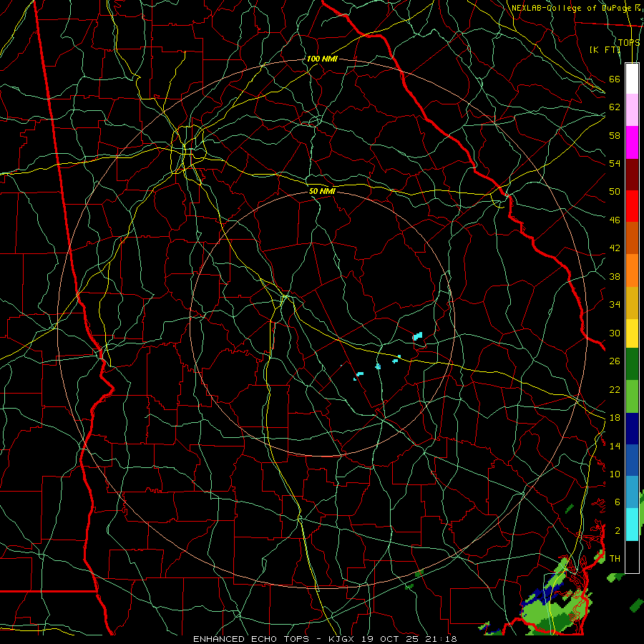Select the light blue swatch between 10 and 6
The width and height of the screenshot is (644, 644).
pyautogui.click(x=632, y=492)
